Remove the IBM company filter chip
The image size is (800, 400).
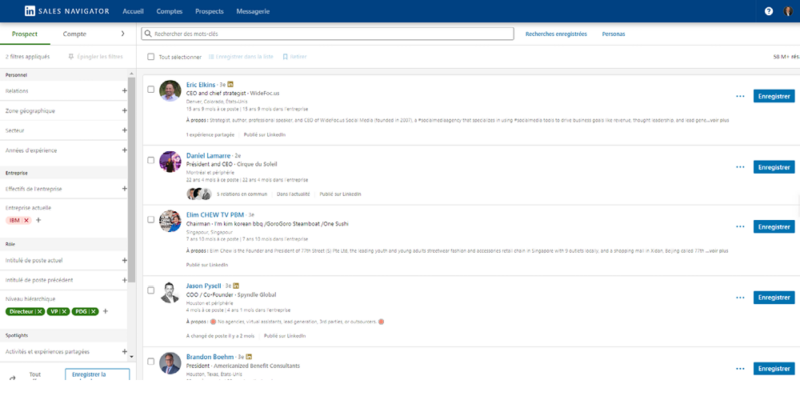pyautogui.click(x=27, y=220)
